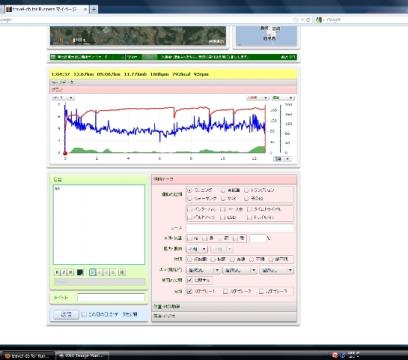The height and width of the screenshot is (360, 408).
Task: Click the bookmark star in the address bar
Action: coord(296,20)
